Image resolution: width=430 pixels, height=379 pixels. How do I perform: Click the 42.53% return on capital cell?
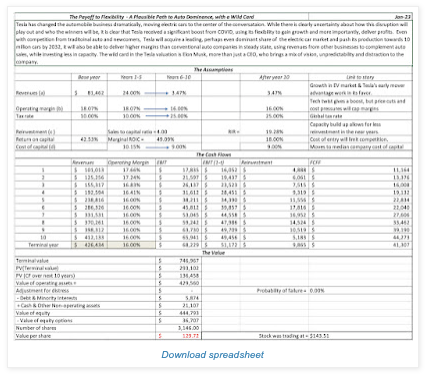tap(89, 139)
